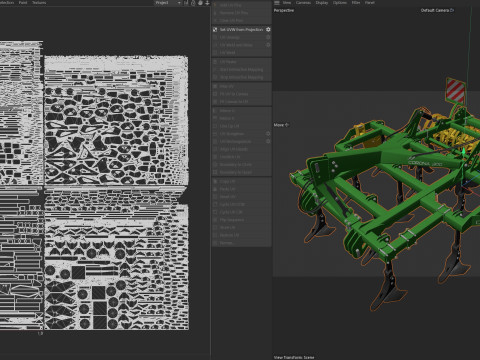The width and height of the screenshot is (480, 360).
Task: Open the UV Rectangularize options gear
Action: (x=268, y=141)
